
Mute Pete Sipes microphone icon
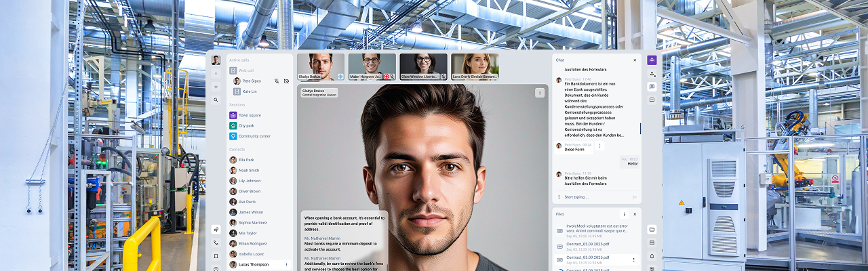point(277,81)
